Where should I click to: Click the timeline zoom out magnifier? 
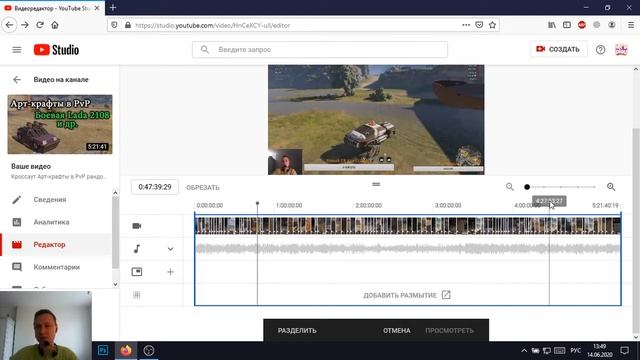(x=510, y=187)
